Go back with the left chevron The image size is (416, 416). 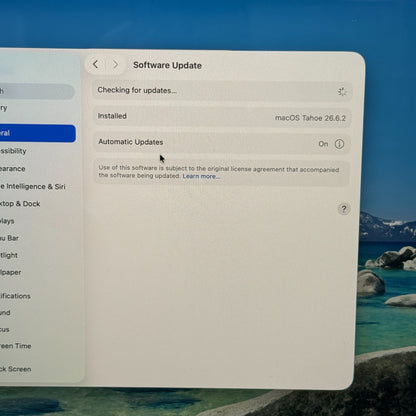(95, 64)
